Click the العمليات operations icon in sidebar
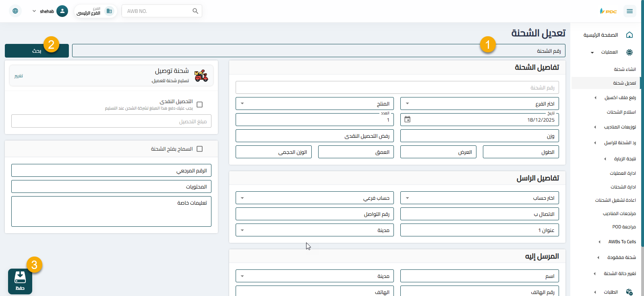The width and height of the screenshot is (644, 296). [630, 52]
